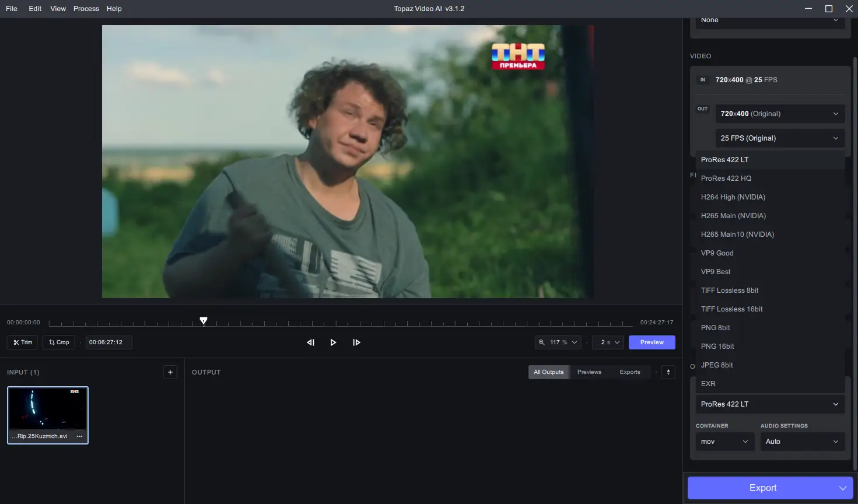858x504 pixels.
Task: Click the video preview frame
Action: 348,162
